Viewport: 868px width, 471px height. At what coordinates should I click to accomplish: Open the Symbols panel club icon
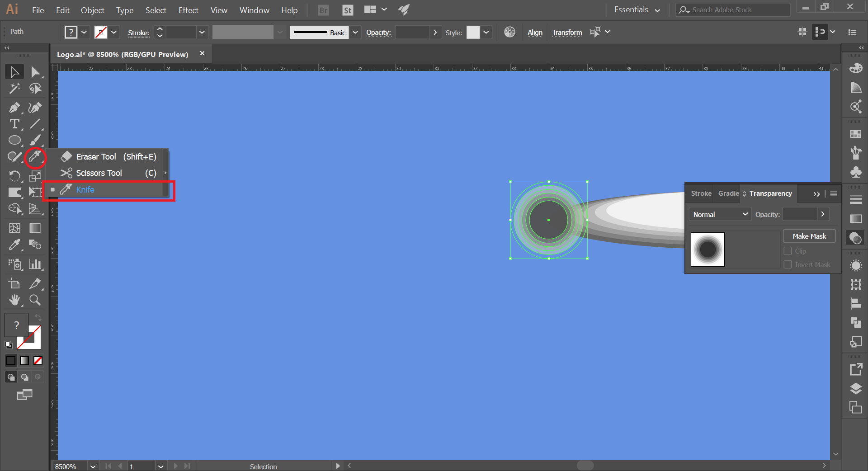[x=856, y=172]
